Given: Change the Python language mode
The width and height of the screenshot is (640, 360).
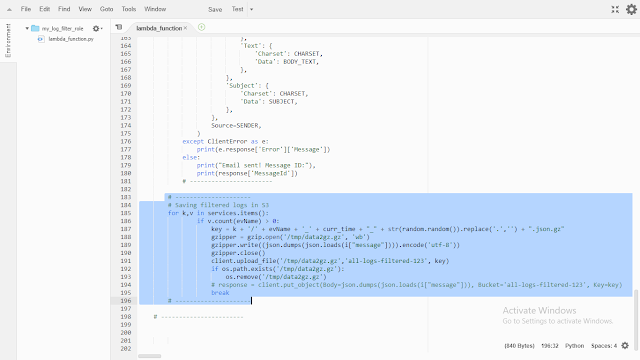Looking at the screenshot, I should 574,346.
